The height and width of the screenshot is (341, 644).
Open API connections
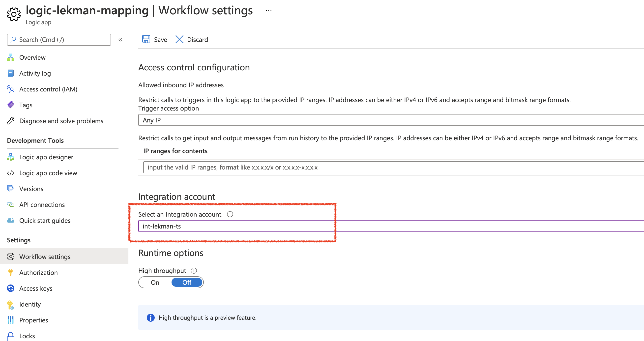pyautogui.click(x=42, y=204)
